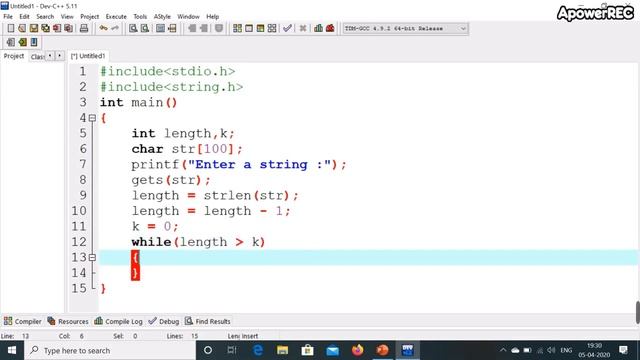The image size is (640, 360).
Task: Open the Tools menu
Action: (x=140, y=17)
